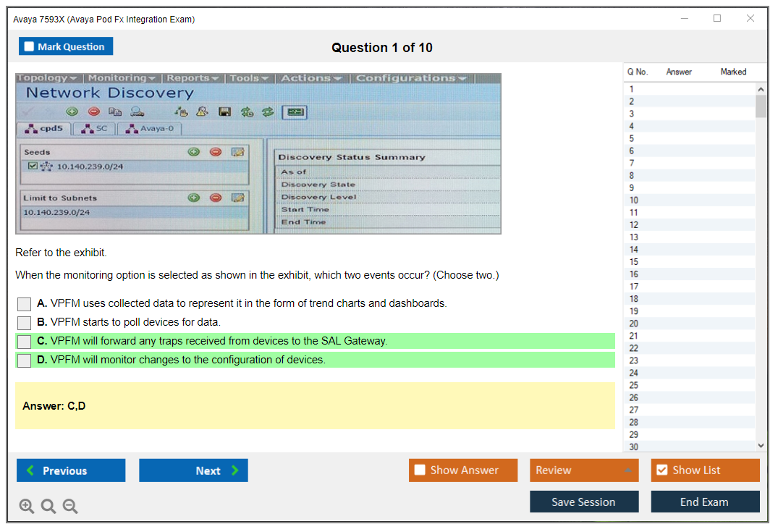Select the Avaya-0 tab in exhibit
This screenshot has height=532, width=778.
point(151,129)
